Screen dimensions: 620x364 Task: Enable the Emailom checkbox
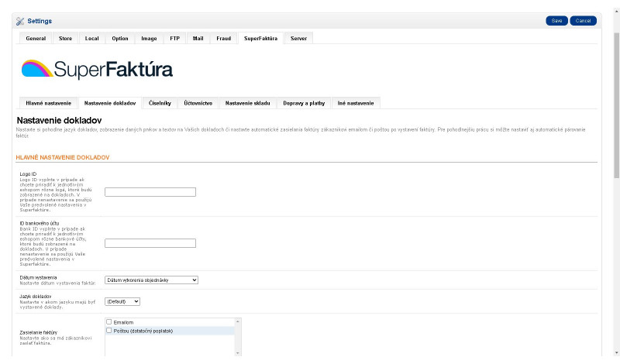(108, 322)
